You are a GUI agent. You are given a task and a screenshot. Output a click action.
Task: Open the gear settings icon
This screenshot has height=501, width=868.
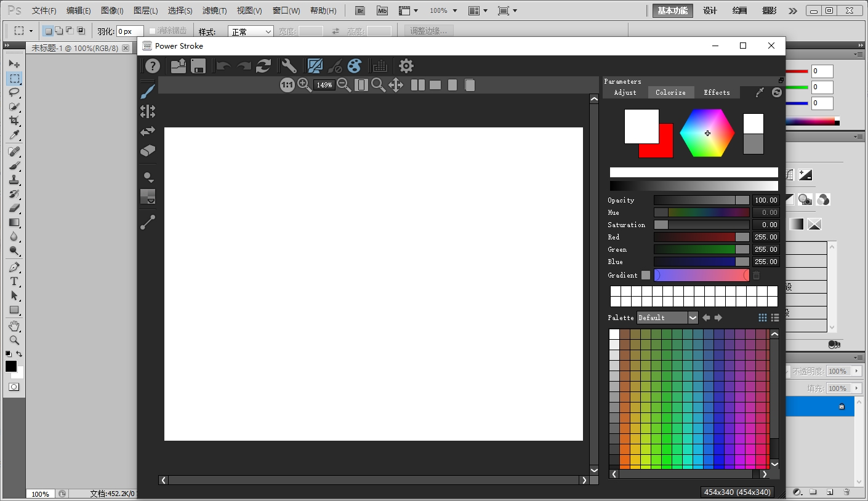(406, 66)
